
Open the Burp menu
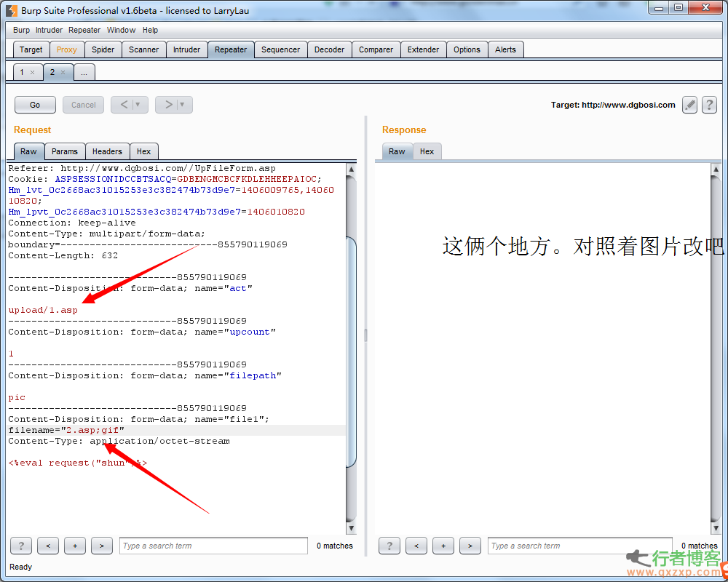[21, 30]
